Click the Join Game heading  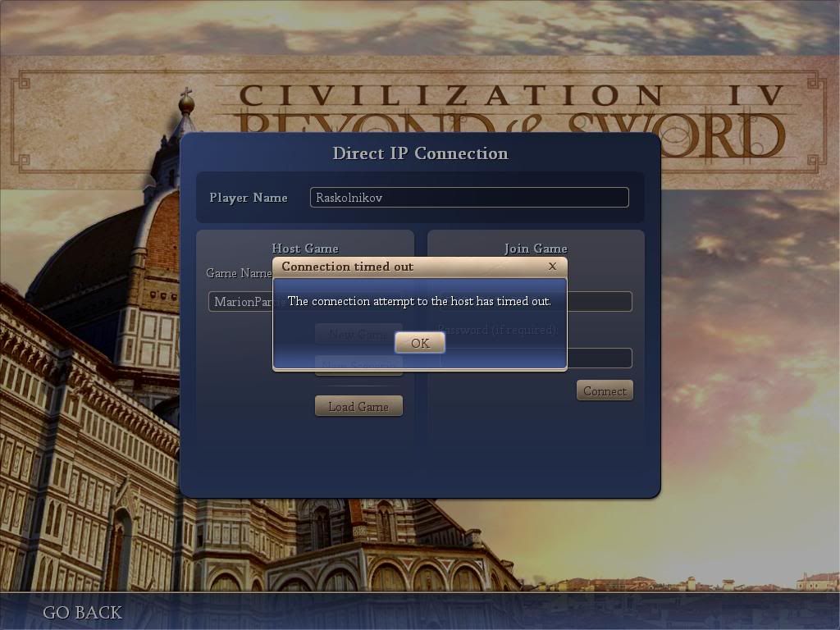[536, 249]
